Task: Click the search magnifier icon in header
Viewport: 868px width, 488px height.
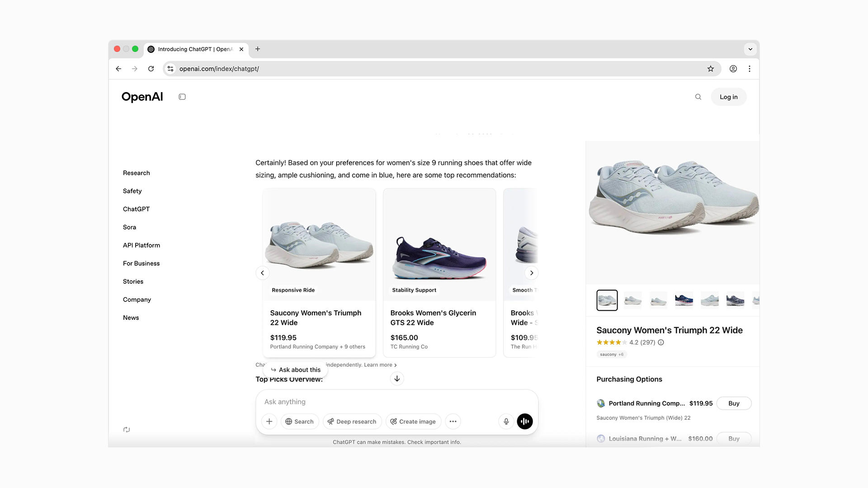Action: [x=698, y=97]
